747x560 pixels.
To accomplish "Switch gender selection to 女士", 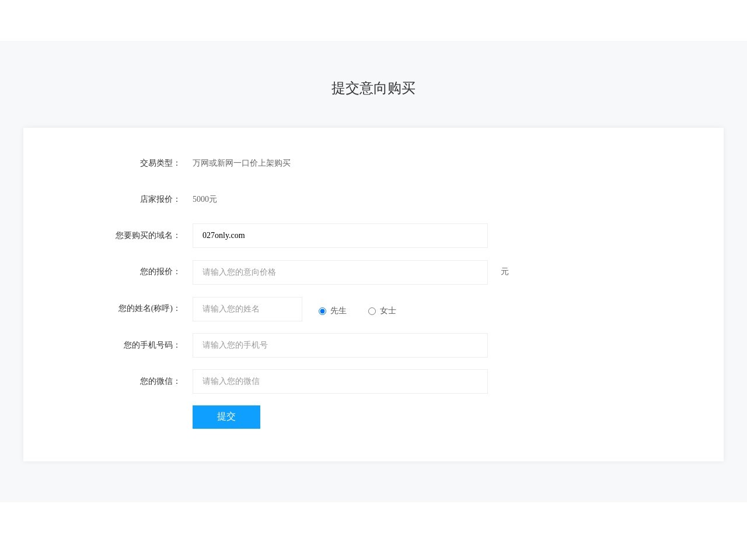I will 372,311.
